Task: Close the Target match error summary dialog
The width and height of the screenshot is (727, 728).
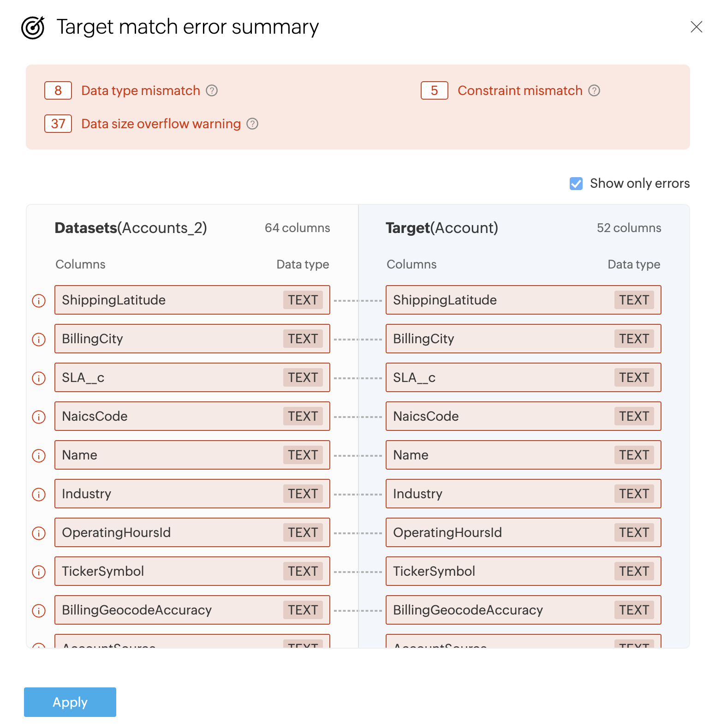Action: coord(696,27)
